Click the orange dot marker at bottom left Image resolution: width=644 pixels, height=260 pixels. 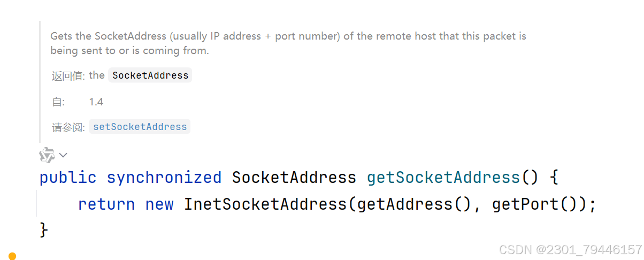coord(12,256)
